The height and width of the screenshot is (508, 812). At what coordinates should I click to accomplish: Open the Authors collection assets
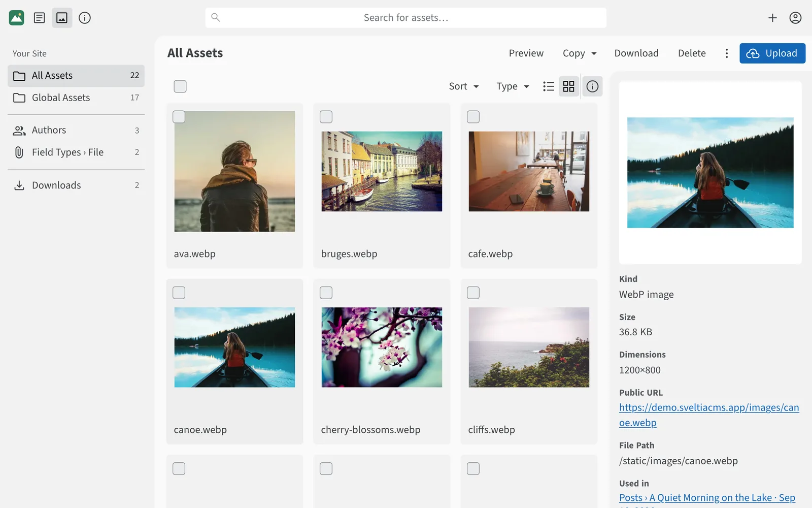tap(76, 130)
